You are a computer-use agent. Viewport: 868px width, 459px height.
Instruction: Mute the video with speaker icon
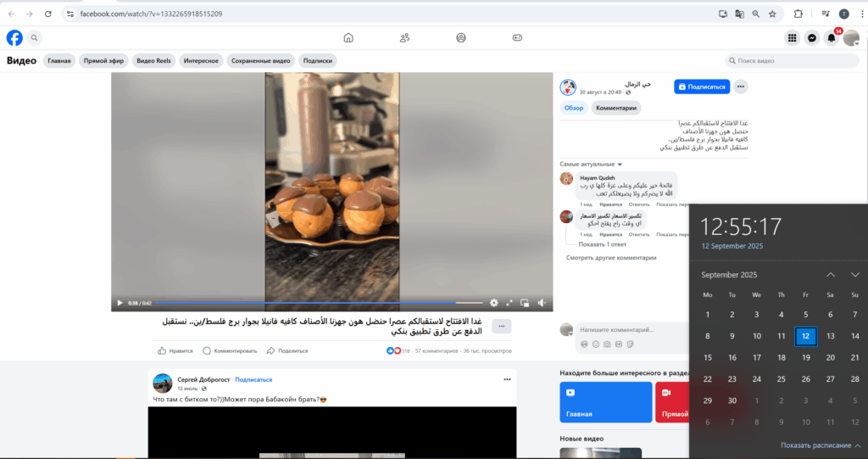click(540, 303)
